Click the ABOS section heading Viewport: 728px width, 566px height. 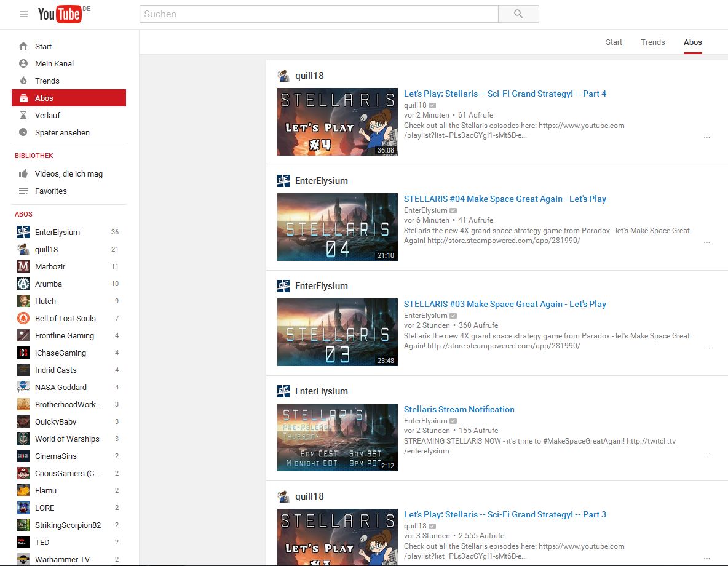pyautogui.click(x=24, y=214)
